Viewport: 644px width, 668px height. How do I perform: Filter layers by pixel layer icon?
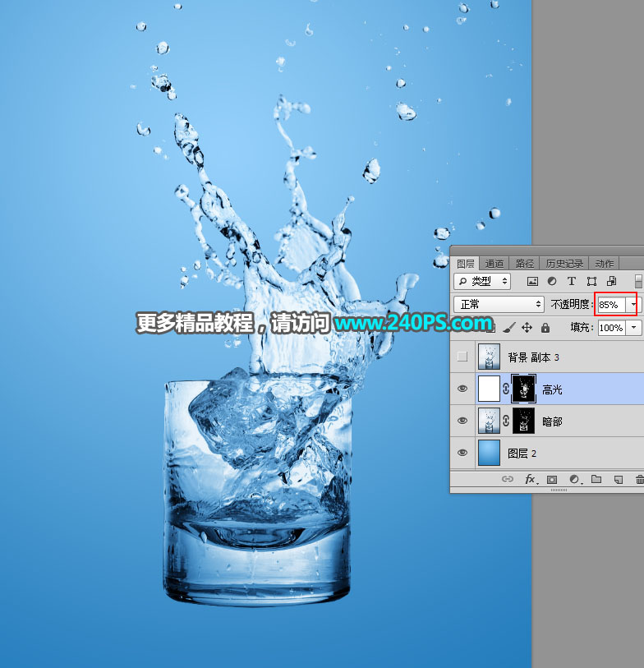(x=532, y=281)
